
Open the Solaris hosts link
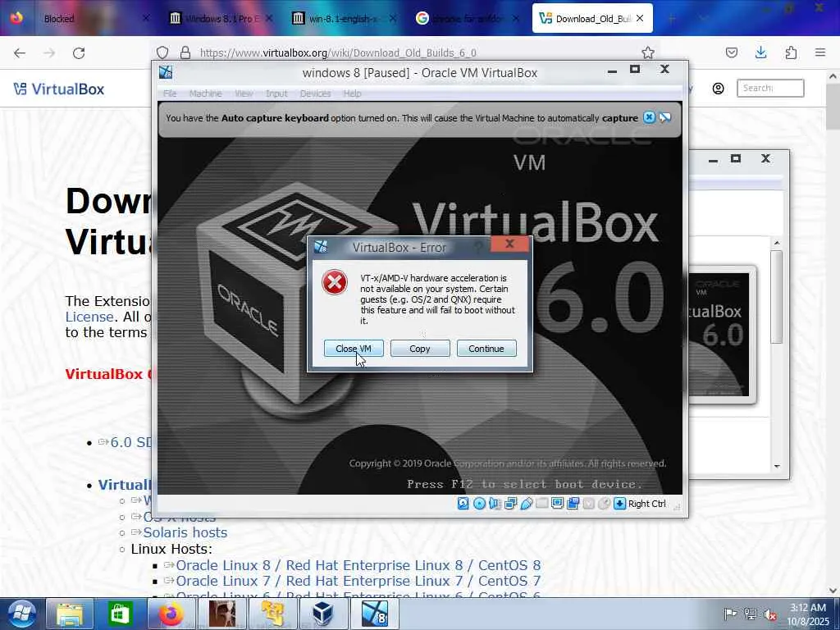185,532
